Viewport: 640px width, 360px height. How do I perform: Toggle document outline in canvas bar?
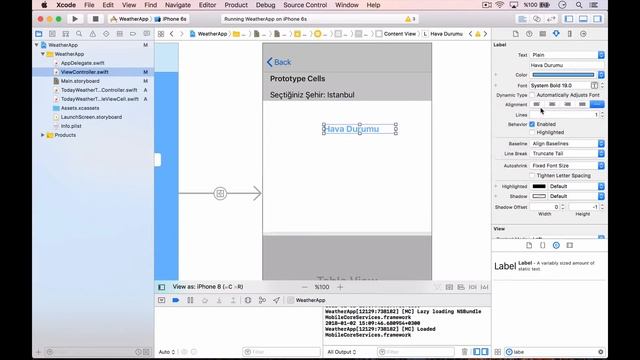point(162,287)
